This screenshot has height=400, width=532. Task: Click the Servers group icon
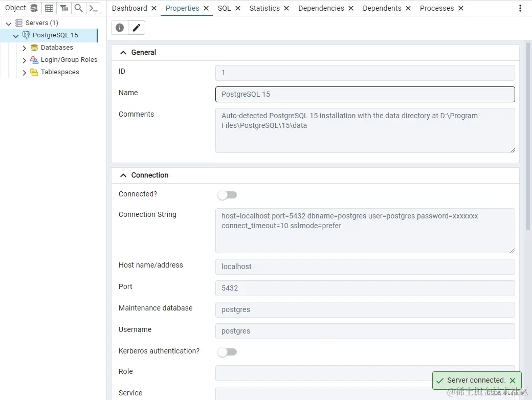19,23
